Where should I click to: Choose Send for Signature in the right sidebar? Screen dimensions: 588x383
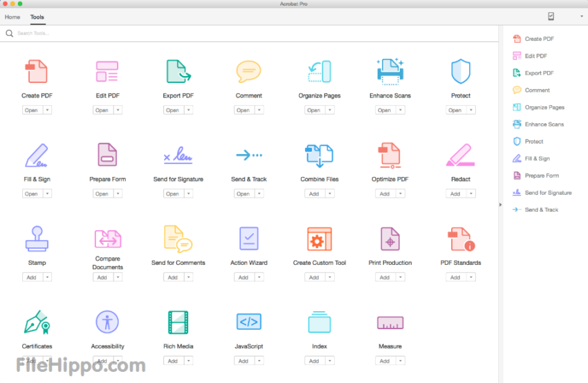pyautogui.click(x=542, y=193)
